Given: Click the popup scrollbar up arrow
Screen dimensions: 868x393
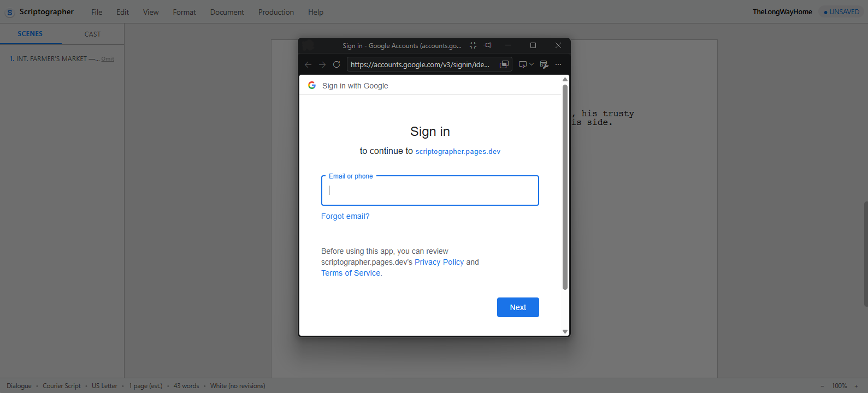Looking at the screenshot, I should coord(565,80).
